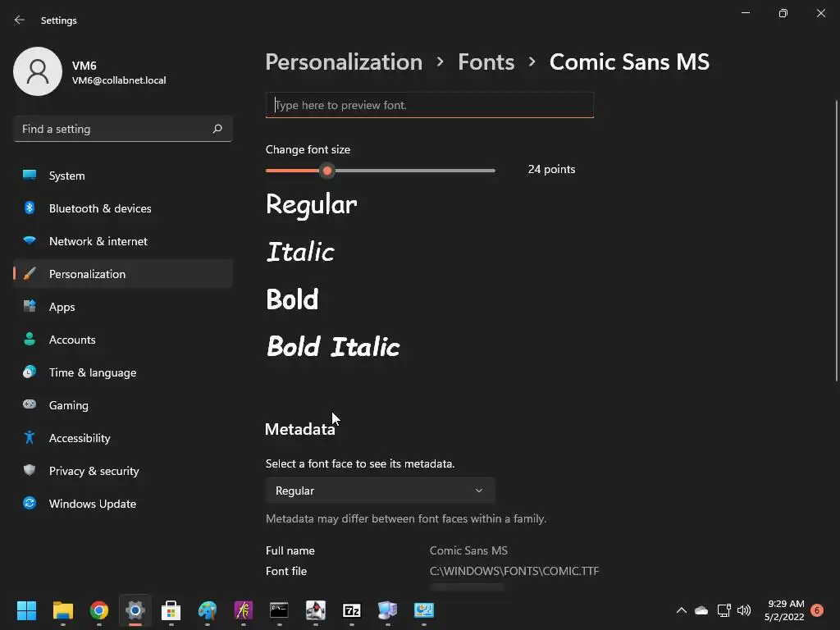Image resolution: width=840 pixels, height=630 pixels.
Task: Click the '24 points' size label
Action: coord(551,169)
